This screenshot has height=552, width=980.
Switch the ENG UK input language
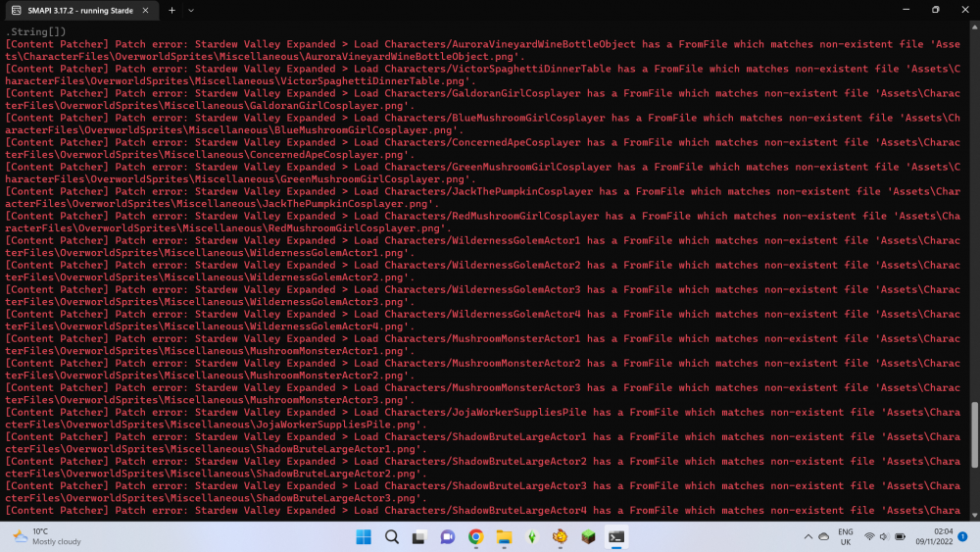(x=845, y=536)
